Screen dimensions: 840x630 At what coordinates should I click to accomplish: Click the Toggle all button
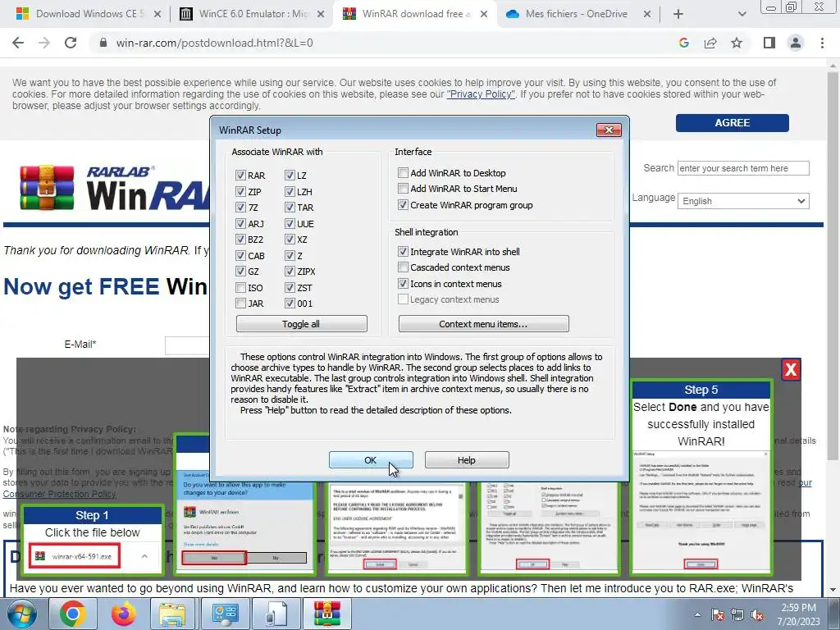[x=301, y=323]
